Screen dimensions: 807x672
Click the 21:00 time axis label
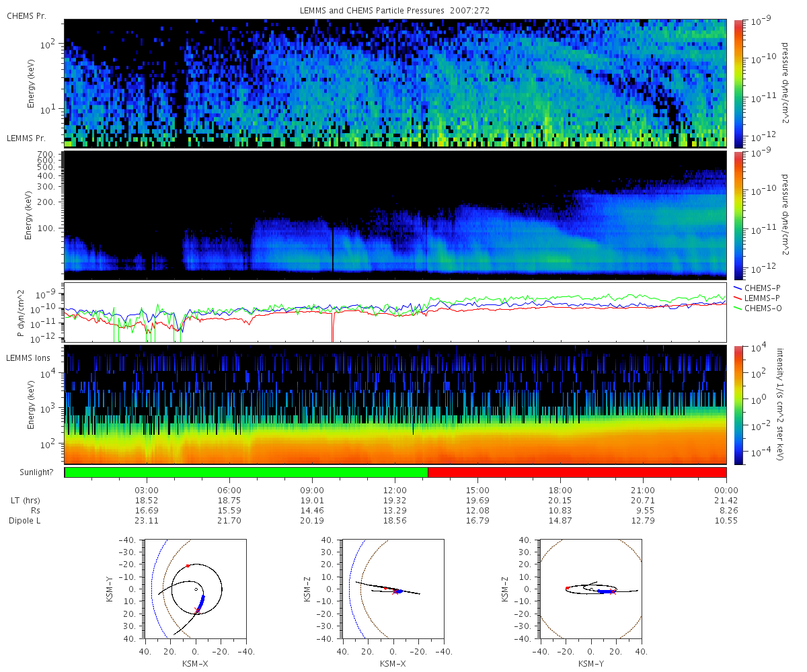pyautogui.click(x=644, y=491)
